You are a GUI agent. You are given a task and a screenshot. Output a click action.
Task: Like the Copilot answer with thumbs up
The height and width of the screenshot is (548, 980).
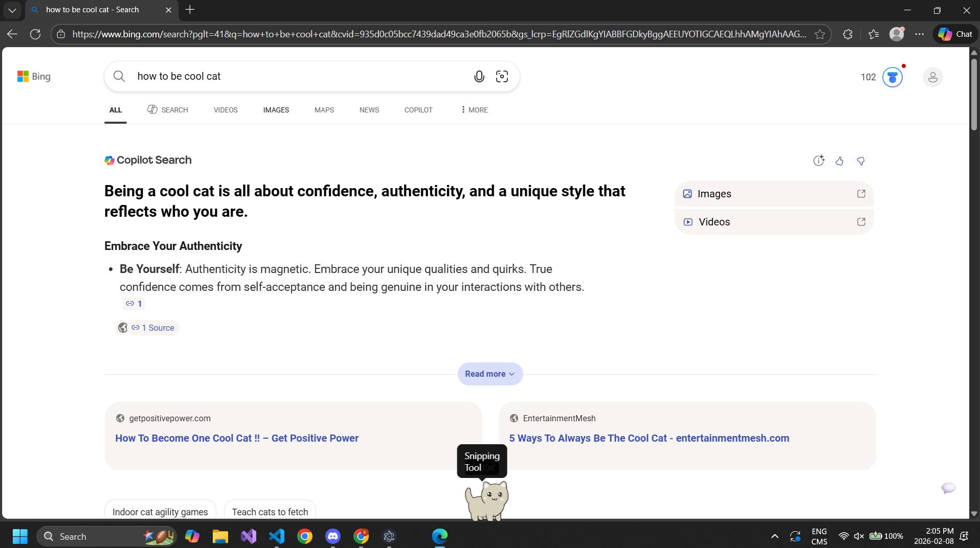coord(839,161)
